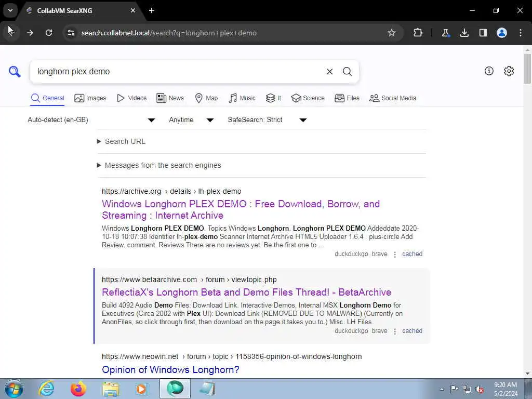This screenshot has height=399, width=532.
Task: Open Chrome Labs flask icon
Action: click(x=445, y=33)
